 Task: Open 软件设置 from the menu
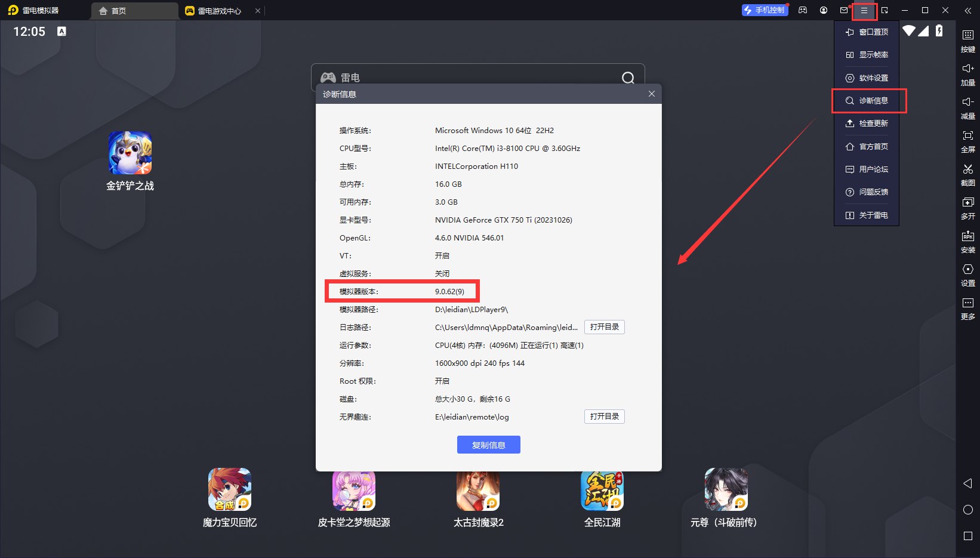867,78
